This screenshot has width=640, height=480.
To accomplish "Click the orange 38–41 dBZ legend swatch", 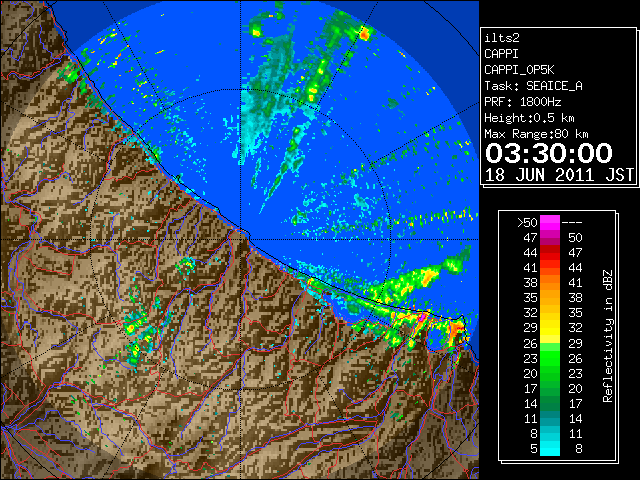I will point(550,283).
